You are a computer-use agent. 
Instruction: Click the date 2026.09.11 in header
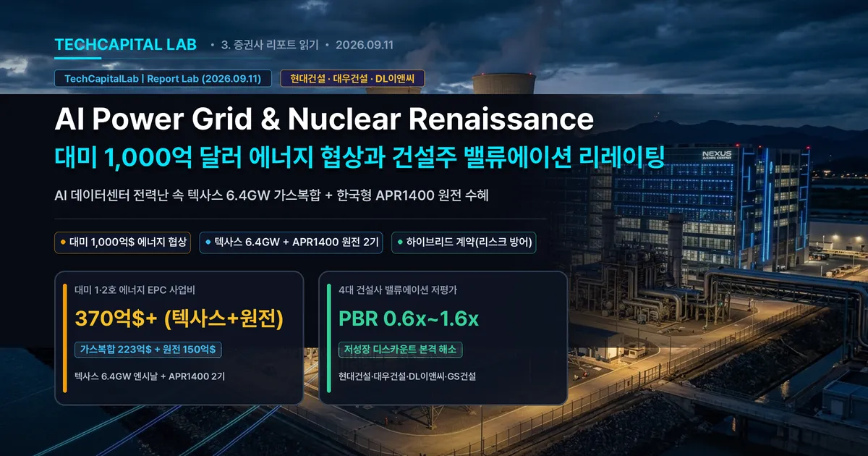pyautogui.click(x=365, y=45)
